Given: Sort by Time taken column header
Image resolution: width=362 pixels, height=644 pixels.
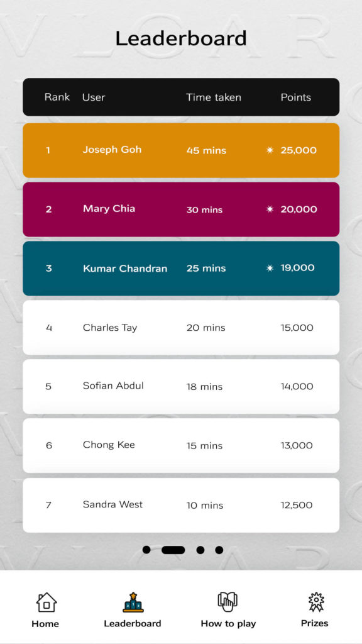Looking at the screenshot, I should click(214, 97).
